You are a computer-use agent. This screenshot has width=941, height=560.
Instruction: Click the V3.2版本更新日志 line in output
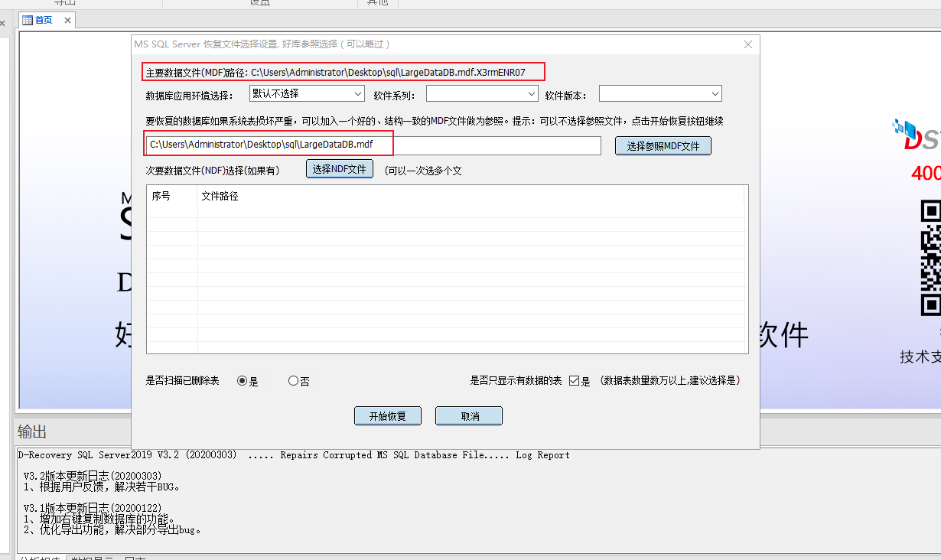tap(93, 476)
